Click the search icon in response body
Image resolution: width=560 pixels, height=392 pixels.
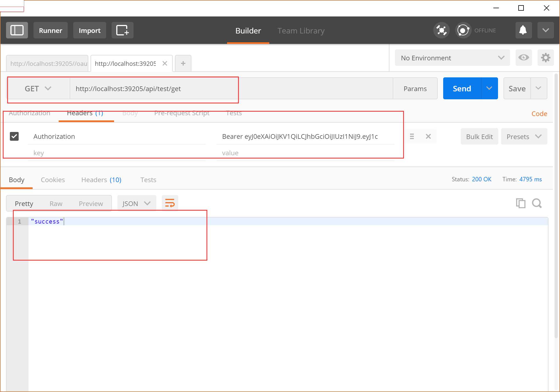[537, 203]
